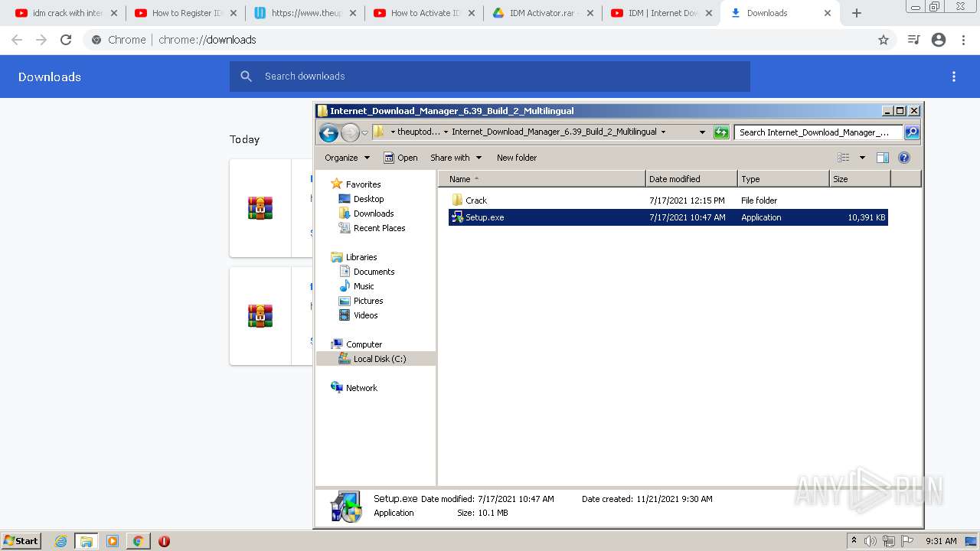Expand breadcrumb arrow after Internet_Download_Manager folder
The height and width of the screenshot is (551, 980).
point(663,132)
